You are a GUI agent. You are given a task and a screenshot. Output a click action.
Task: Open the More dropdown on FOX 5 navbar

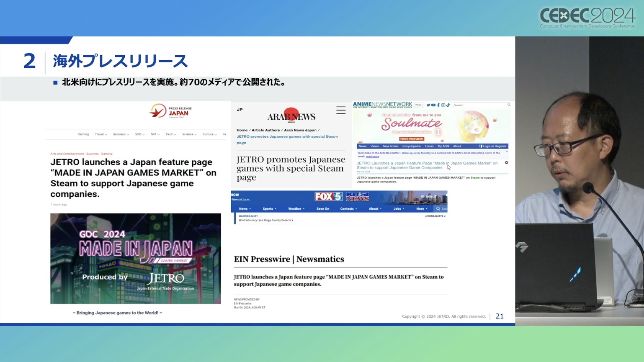click(422, 208)
